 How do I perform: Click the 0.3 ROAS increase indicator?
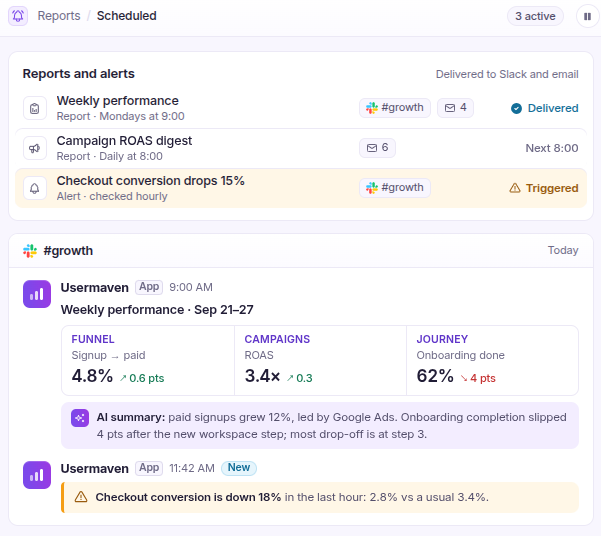point(299,378)
